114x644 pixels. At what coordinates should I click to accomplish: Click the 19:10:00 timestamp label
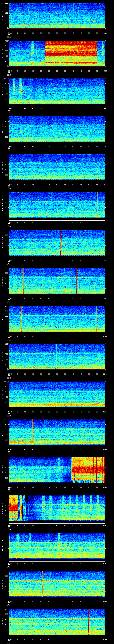click(9, 374)
